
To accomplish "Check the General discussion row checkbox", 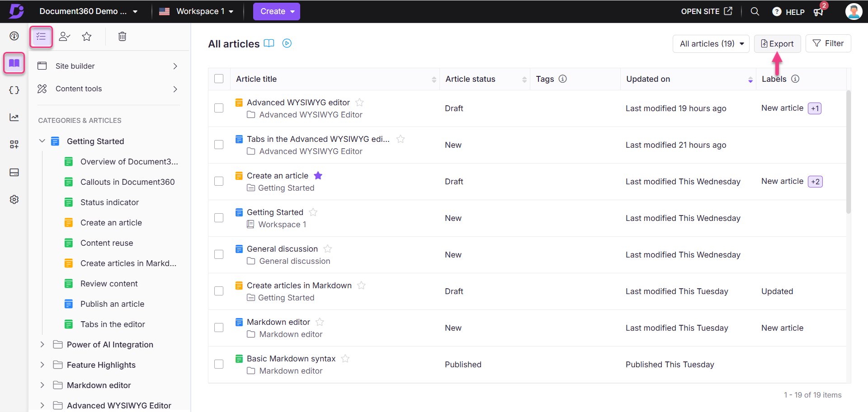I will 219,254.
